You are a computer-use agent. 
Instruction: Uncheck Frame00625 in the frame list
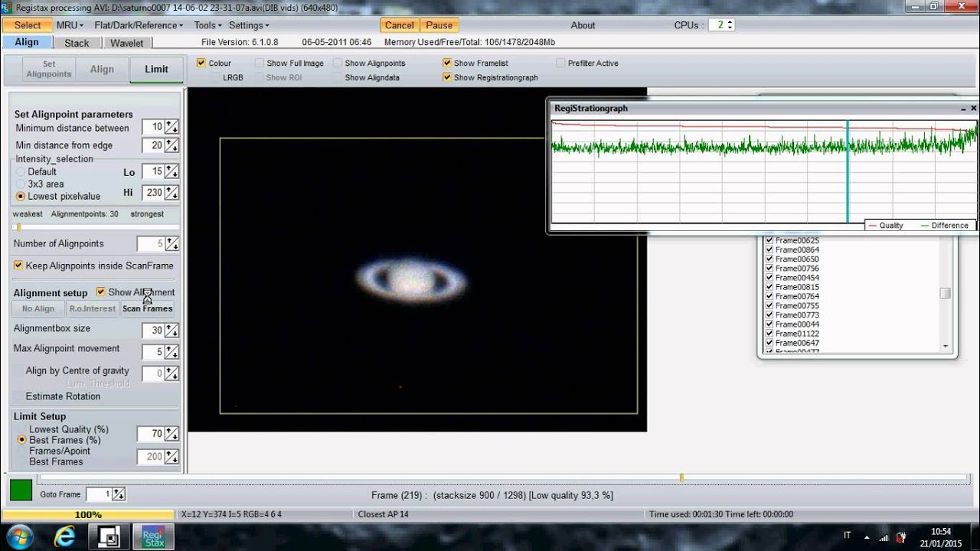769,241
